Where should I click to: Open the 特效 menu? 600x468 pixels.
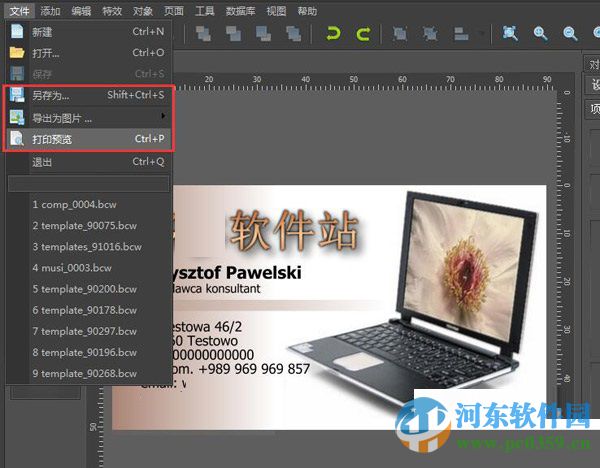(x=112, y=11)
